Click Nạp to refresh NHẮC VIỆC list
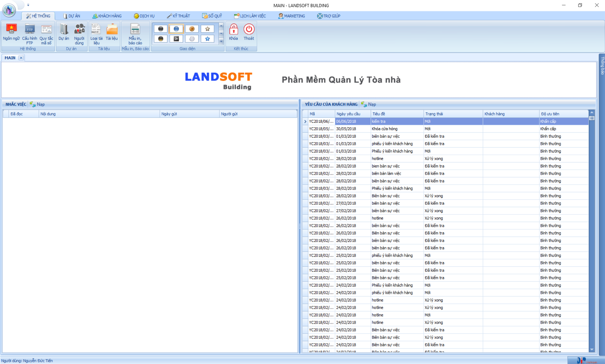605x364 pixels. (x=38, y=104)
